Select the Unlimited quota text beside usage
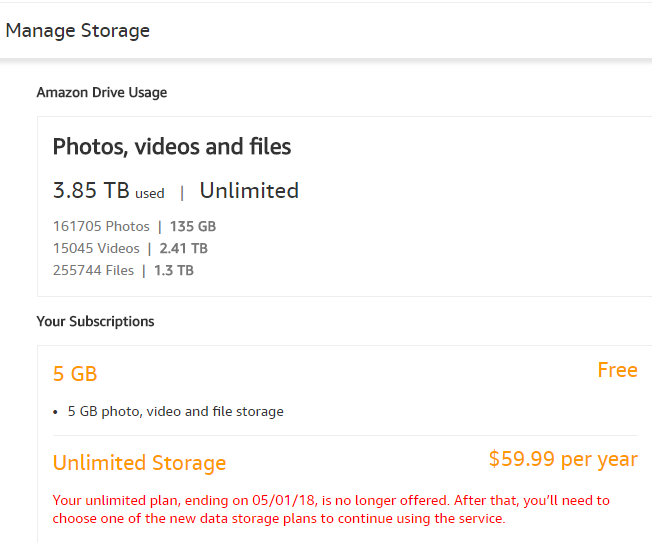652x543 pixels. [x=249, y=191]
